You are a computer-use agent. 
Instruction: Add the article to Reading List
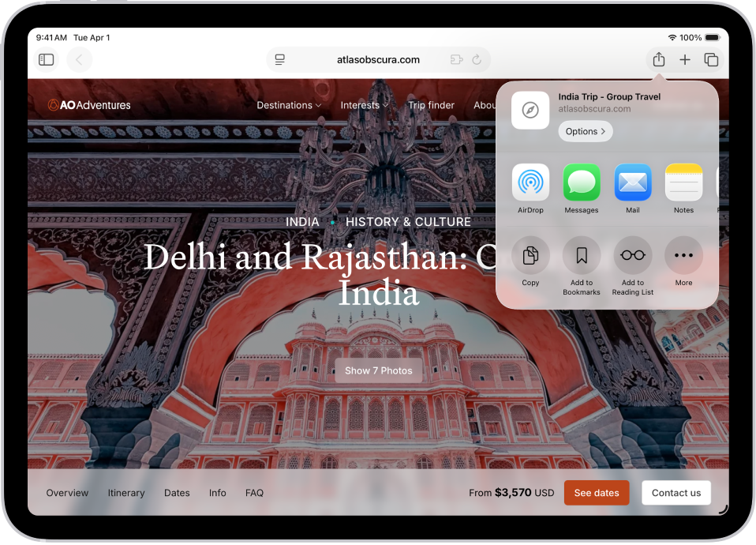point(632,254)
